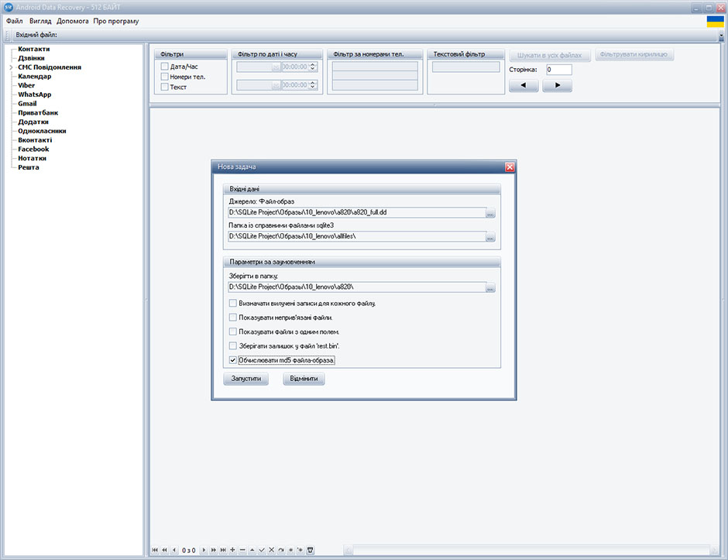Viewport: 728px width, 560px height.
Task: Click the next page right arrow button
Action: tap(557, 86)
